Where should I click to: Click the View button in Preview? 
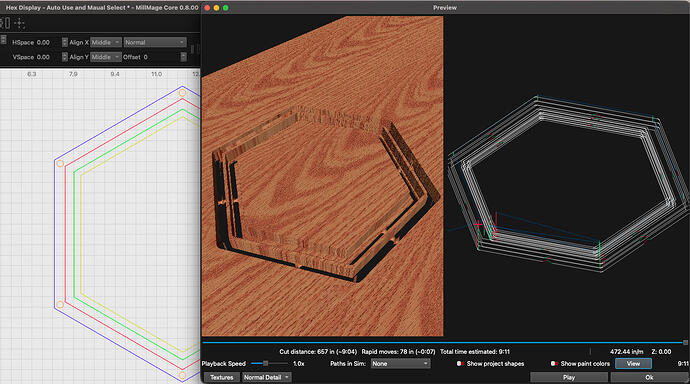tap(633, 364)
